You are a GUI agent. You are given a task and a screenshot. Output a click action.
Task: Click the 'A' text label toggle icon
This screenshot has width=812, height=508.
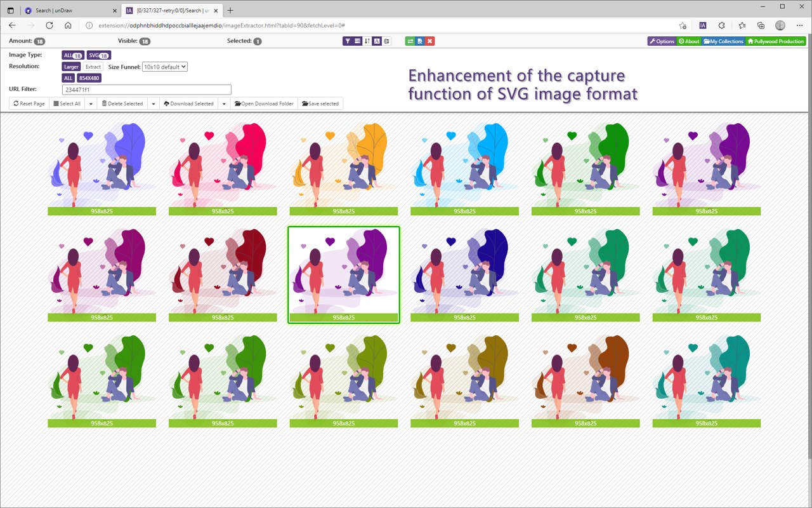(x=377, y=41)
